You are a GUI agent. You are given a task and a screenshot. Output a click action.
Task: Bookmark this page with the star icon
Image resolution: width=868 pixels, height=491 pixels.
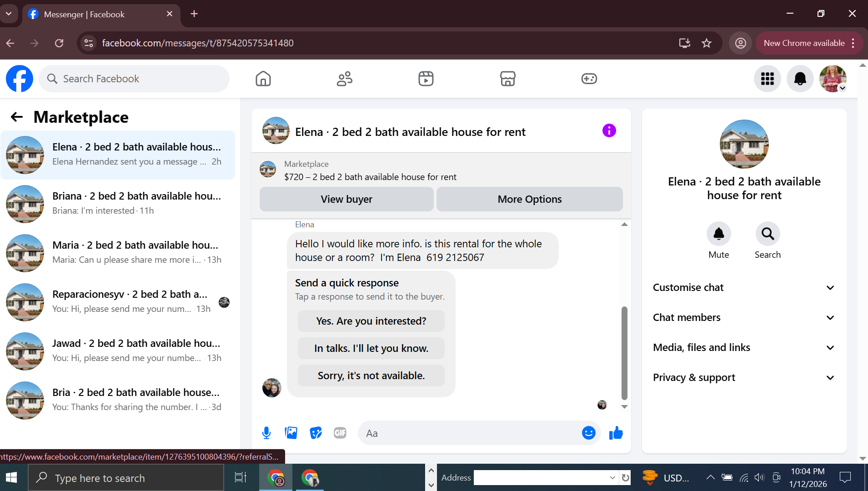(706, 43)
